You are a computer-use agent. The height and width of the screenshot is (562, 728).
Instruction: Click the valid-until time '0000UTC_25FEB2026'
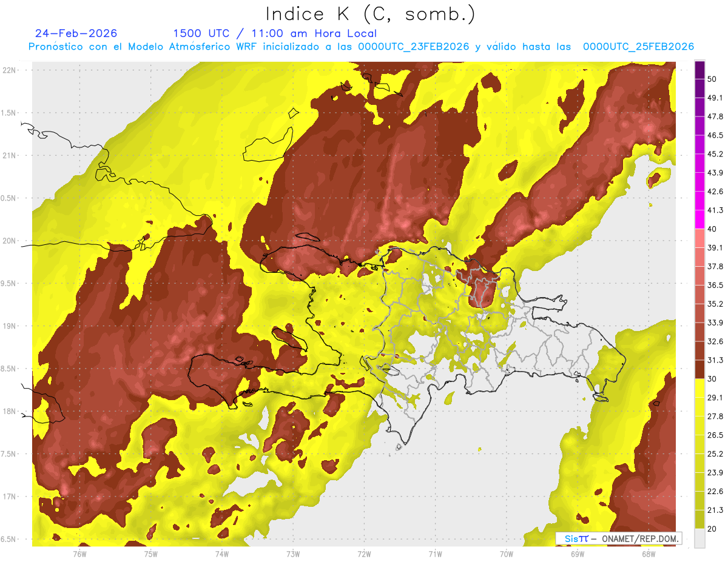(x=638, y=47)
